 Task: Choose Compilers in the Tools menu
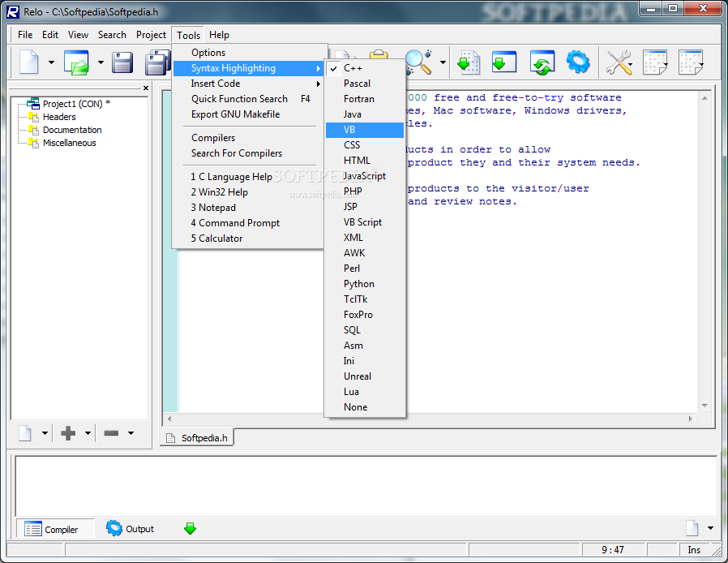[x=248, y=138]
